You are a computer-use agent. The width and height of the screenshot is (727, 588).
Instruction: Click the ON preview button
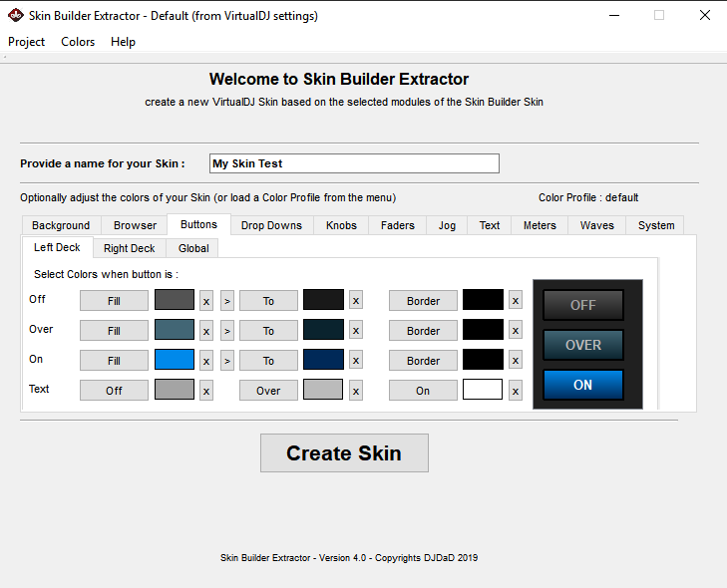[x=583, y=385]
